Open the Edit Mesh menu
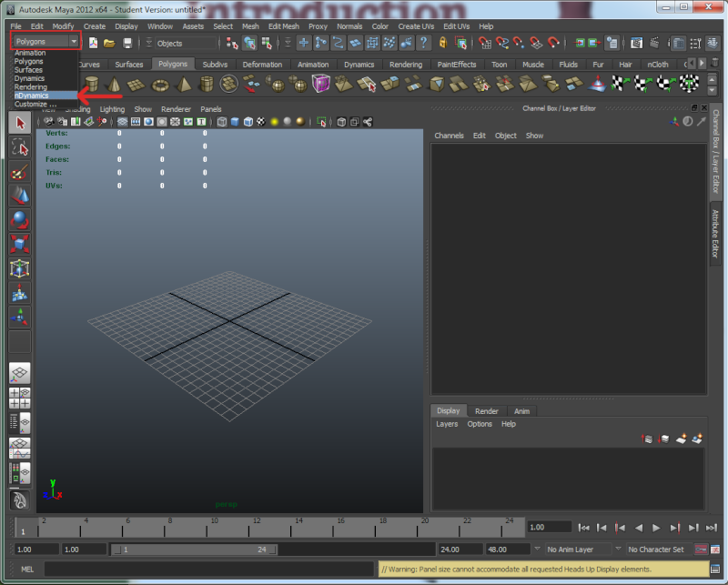This screenshot has height=585, width=728. click(x=283, y=26)
